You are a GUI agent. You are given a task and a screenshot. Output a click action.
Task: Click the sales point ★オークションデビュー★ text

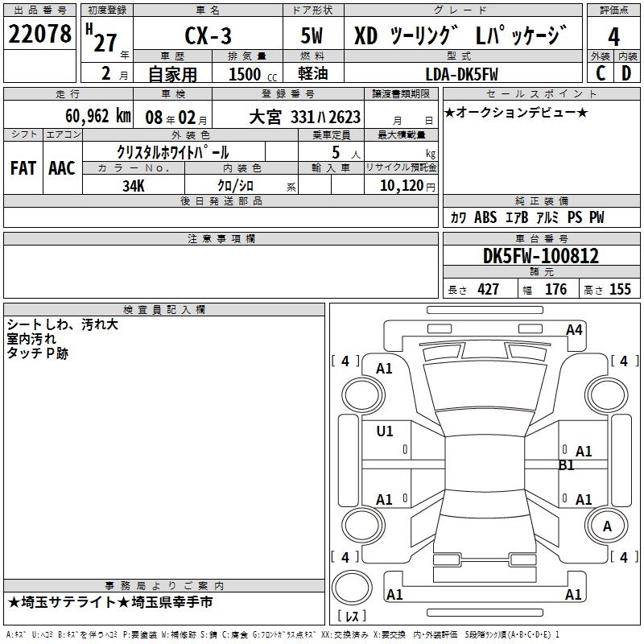click(x=516, y=113)
